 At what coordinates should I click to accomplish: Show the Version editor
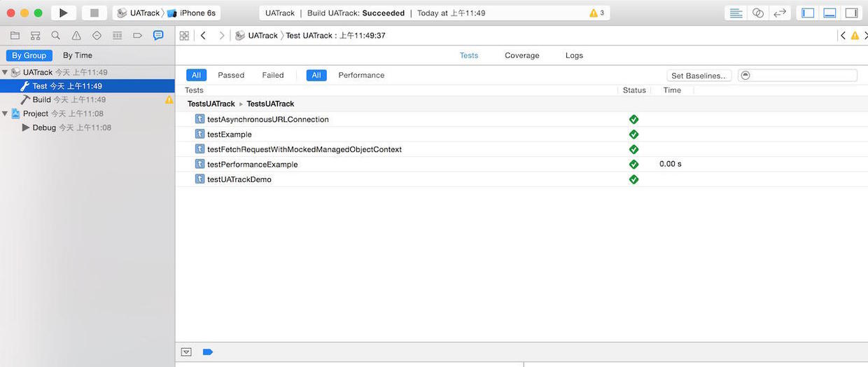[779, 13]
